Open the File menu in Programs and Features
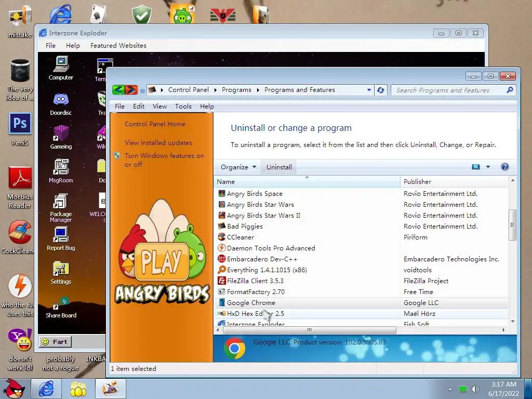Viewport: 532px width, 399px height. [119, 106]
